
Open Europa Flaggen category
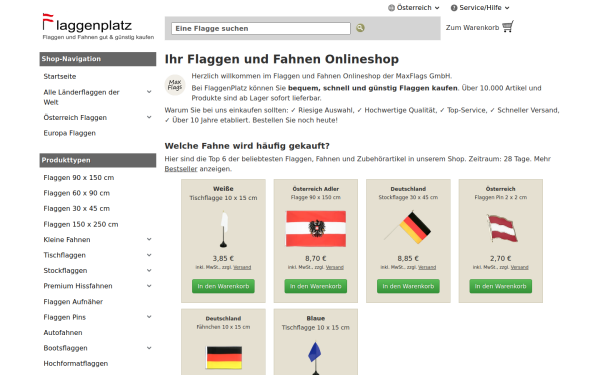[x=70, y=133]
